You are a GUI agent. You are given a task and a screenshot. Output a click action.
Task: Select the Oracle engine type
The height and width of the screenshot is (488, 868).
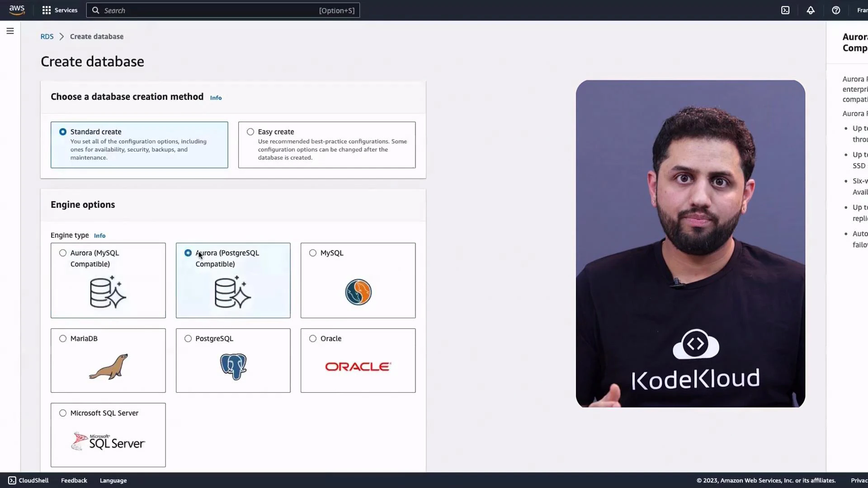(x=313, y=338)
